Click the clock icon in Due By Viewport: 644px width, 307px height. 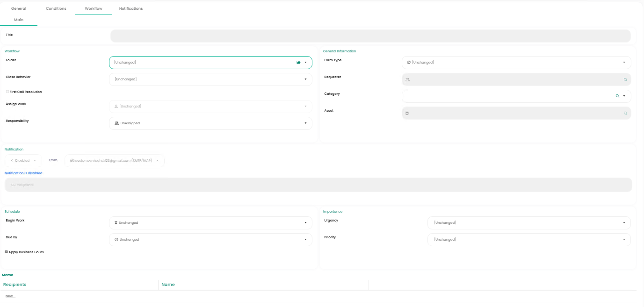pyautogui.click(x=116, y=240)
